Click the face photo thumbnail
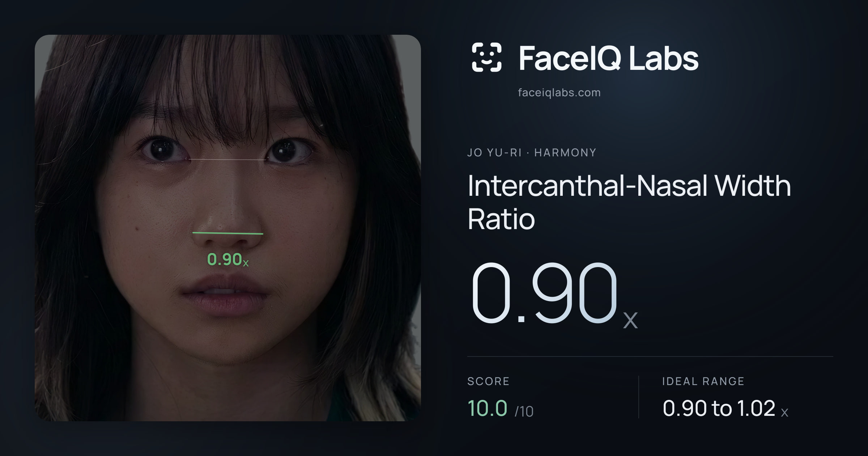 [228, 228]
